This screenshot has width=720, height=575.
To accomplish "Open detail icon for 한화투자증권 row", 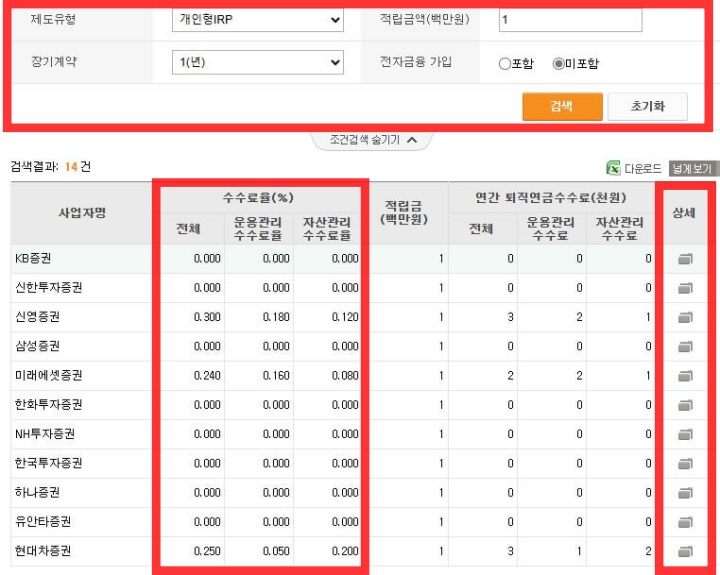I will point(685,405).
